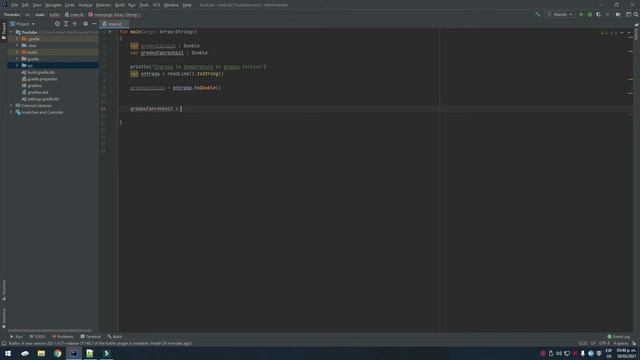Expand the selected src folder

tap(17, 65)
